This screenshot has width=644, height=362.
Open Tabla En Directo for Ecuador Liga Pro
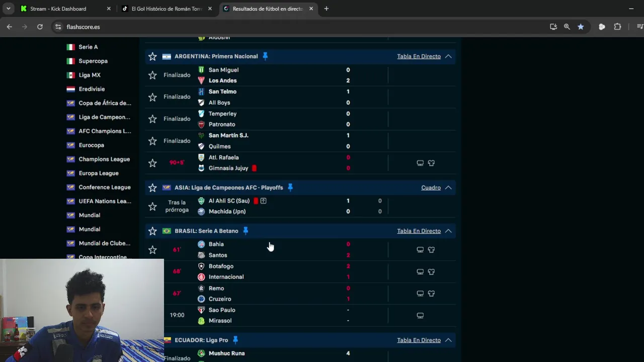click(x=419, y=340)
